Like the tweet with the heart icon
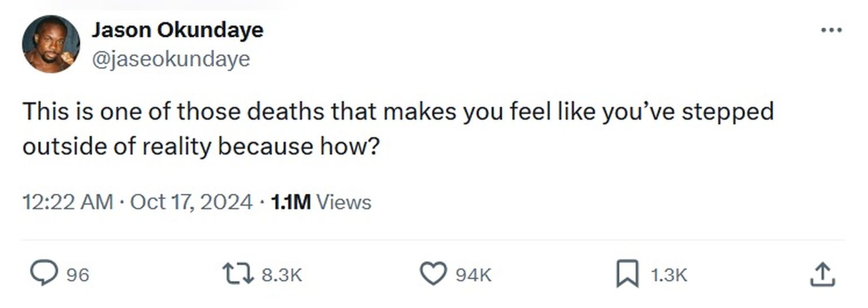This screenshot has height=308, width=868. 433,275
